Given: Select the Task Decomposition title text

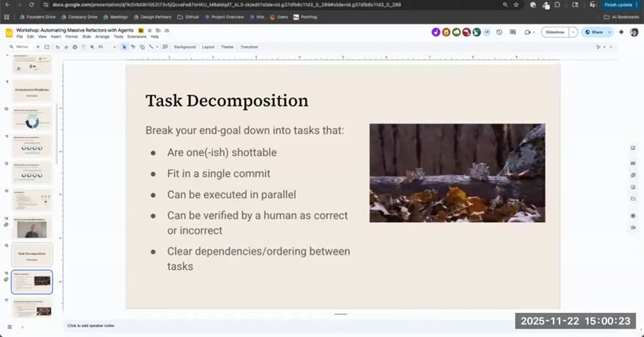Looking at the screenshot, I should click(x=227, y=101).
